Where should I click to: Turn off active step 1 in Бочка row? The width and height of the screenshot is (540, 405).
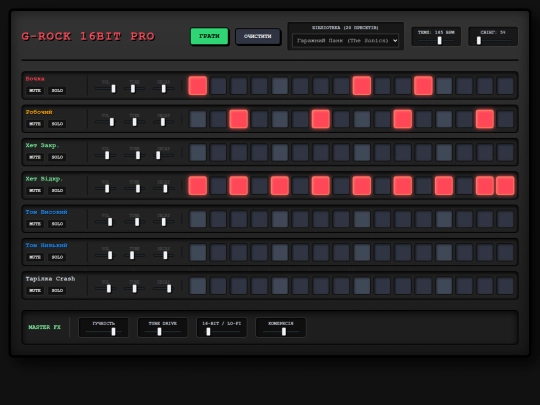(198, 85)
